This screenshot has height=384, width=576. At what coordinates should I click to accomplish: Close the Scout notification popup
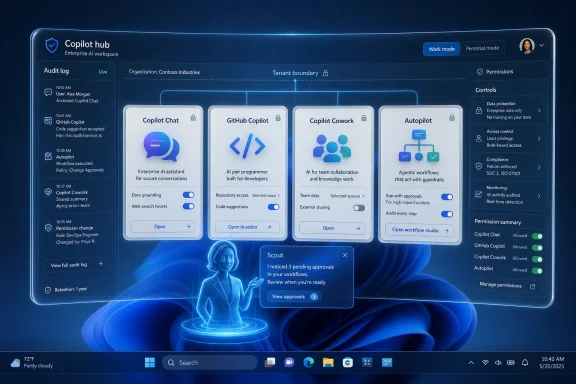click(x=345, y=255)
